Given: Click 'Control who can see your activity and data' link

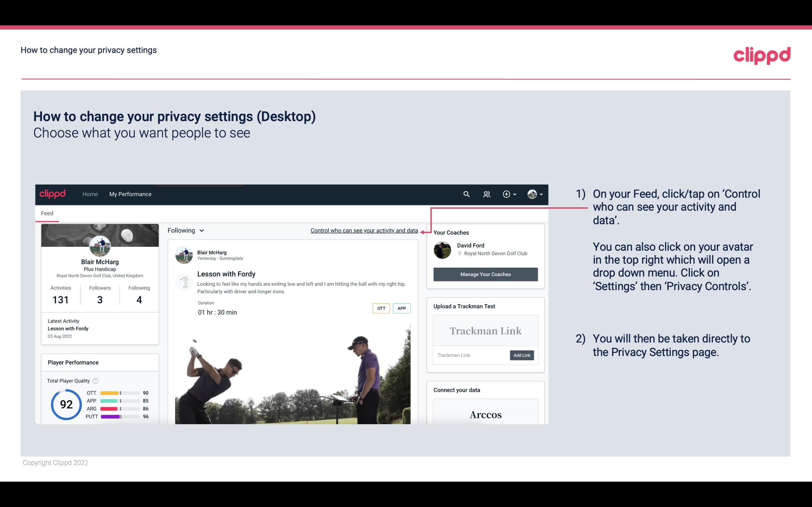Looking at the screenshot, I should 364,230.
